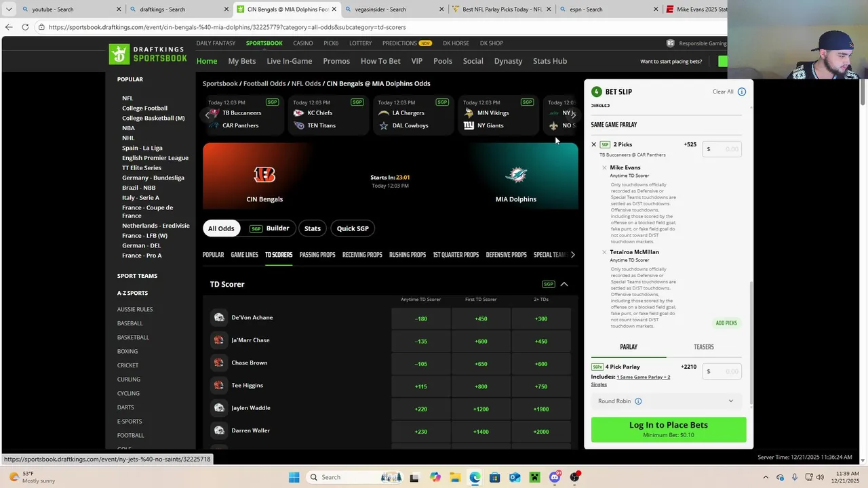
Task: Click the same game parlay wager amount field
Action: (722, 149)
